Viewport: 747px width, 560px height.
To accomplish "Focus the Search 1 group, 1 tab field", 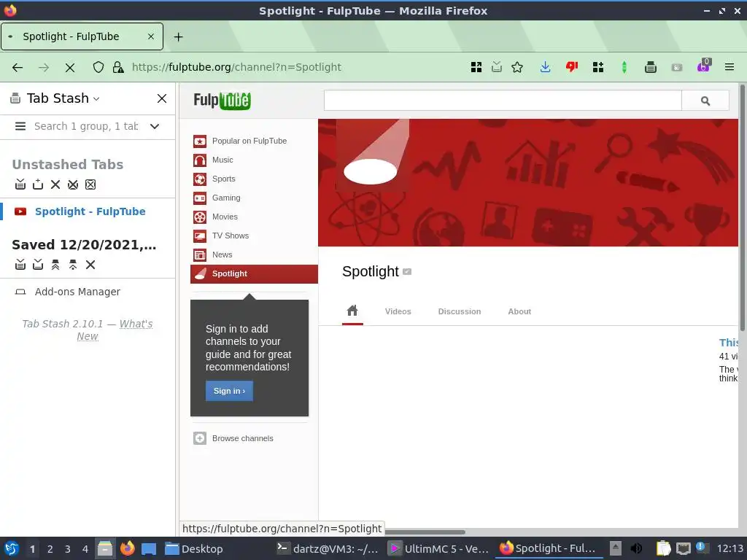I will point(87,126).
